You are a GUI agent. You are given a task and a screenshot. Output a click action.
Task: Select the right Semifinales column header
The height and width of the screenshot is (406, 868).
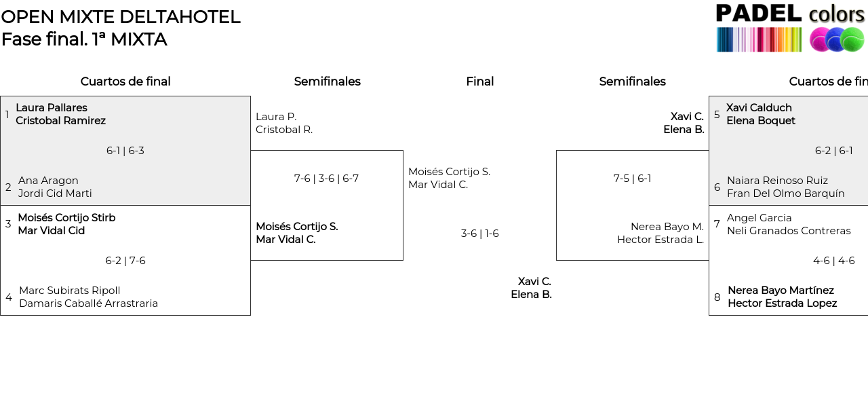(x=632, y=81)
